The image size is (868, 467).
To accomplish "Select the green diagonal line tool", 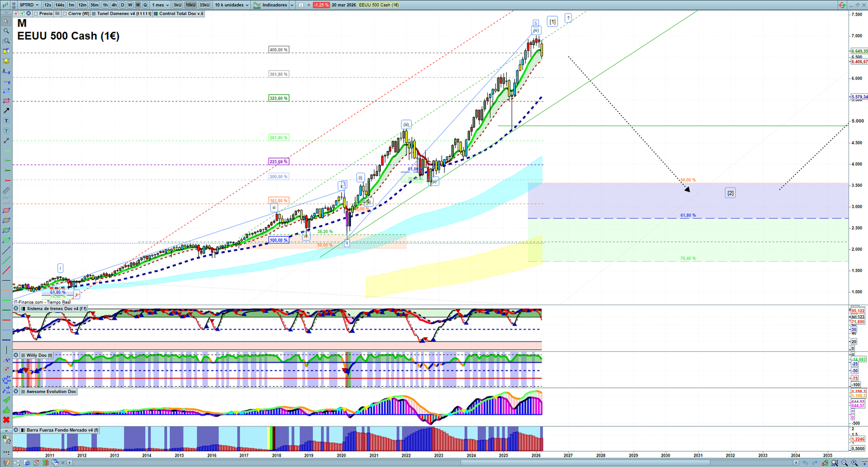I will click(6, 261).
